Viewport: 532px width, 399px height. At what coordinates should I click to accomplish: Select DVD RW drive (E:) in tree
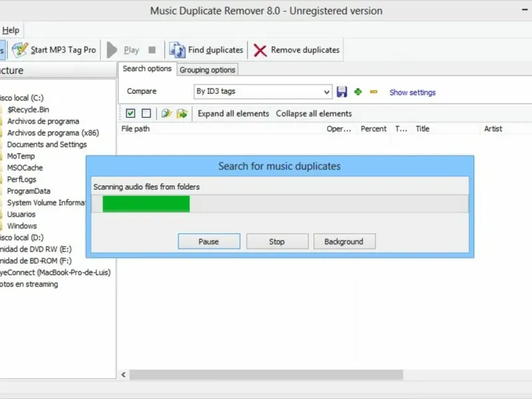36,249
